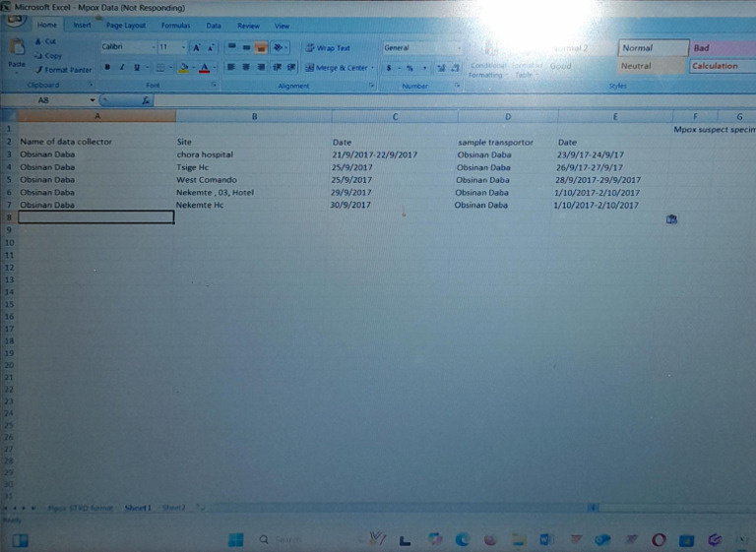Screen dimensions: 756x552
Task: Align text to the left
Action: (x=231, y=67)
